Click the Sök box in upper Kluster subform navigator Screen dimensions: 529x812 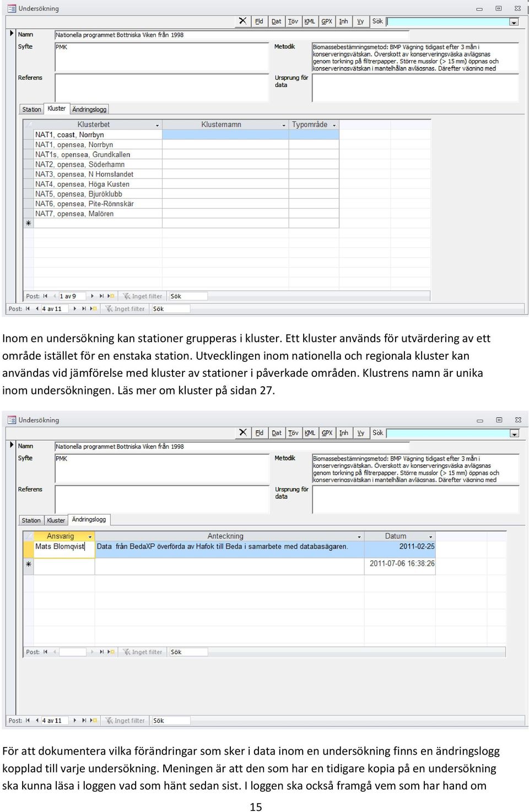(187, 296)
